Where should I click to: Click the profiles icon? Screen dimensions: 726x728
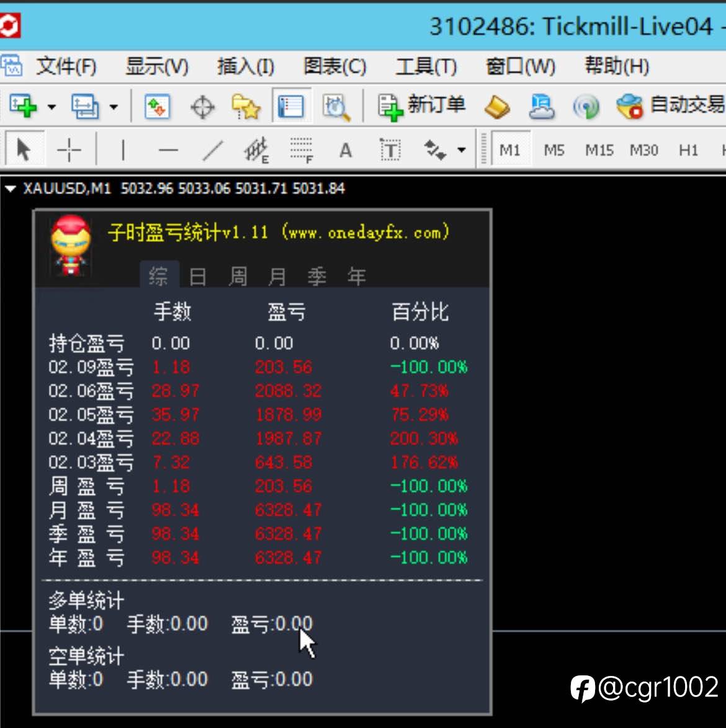(84, 106)
